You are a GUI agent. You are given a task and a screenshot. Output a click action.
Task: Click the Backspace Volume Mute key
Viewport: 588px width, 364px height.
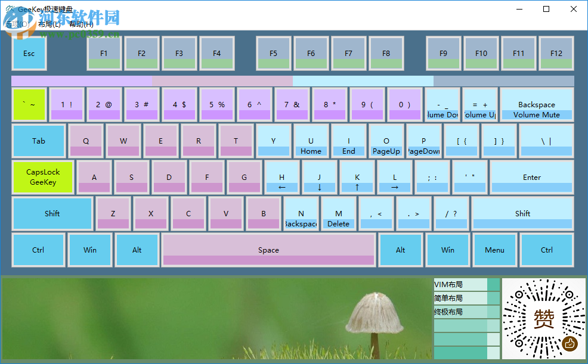coord(537,104)
